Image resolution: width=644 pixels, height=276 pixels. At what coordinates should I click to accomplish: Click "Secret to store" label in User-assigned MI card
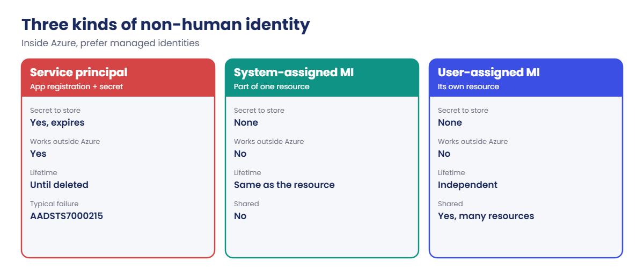463,111
